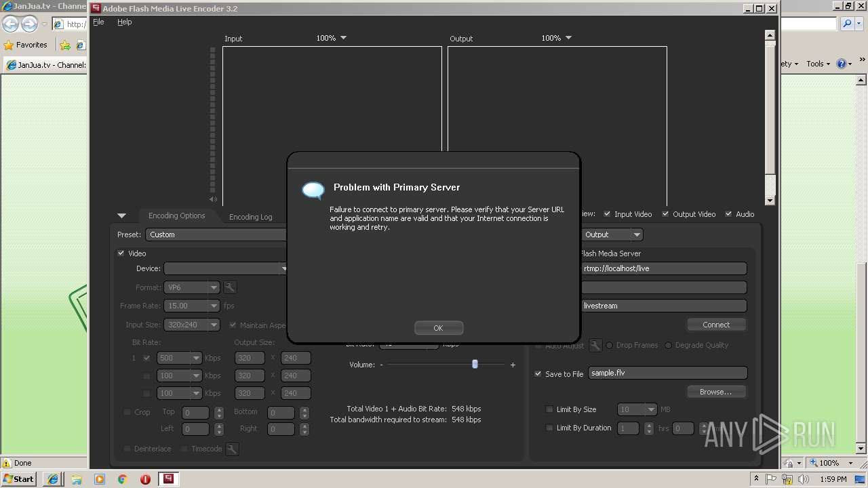Open the Format VP6 dropdown
The image size is (868, 488).
point(193,287)
